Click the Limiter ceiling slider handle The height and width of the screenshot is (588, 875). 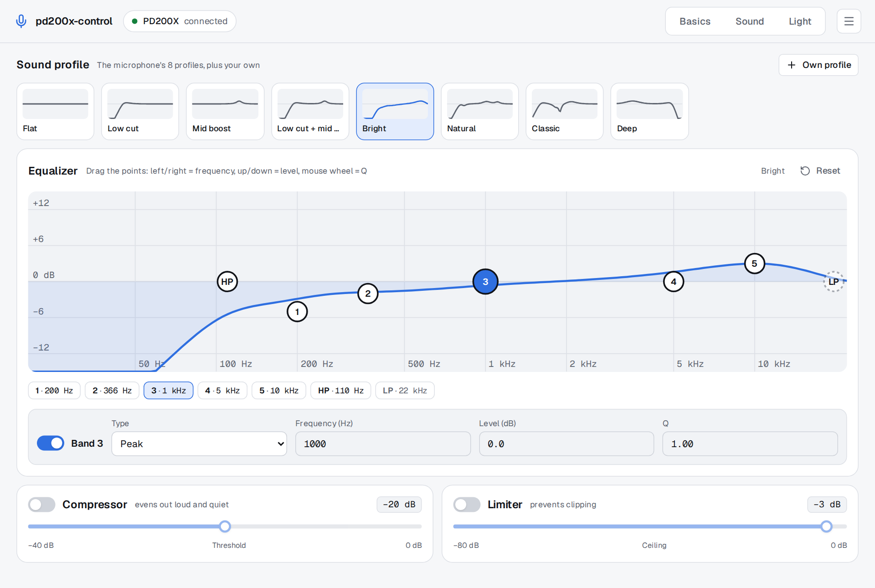826,526
